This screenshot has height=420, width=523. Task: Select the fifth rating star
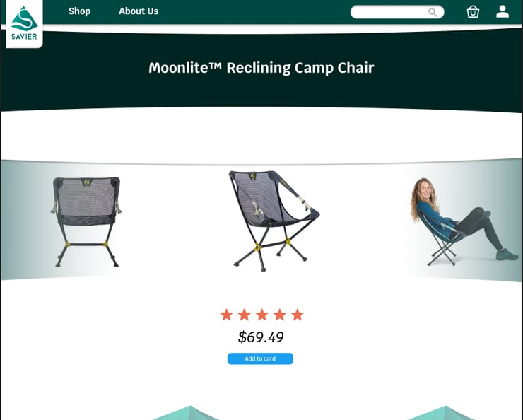297,315
